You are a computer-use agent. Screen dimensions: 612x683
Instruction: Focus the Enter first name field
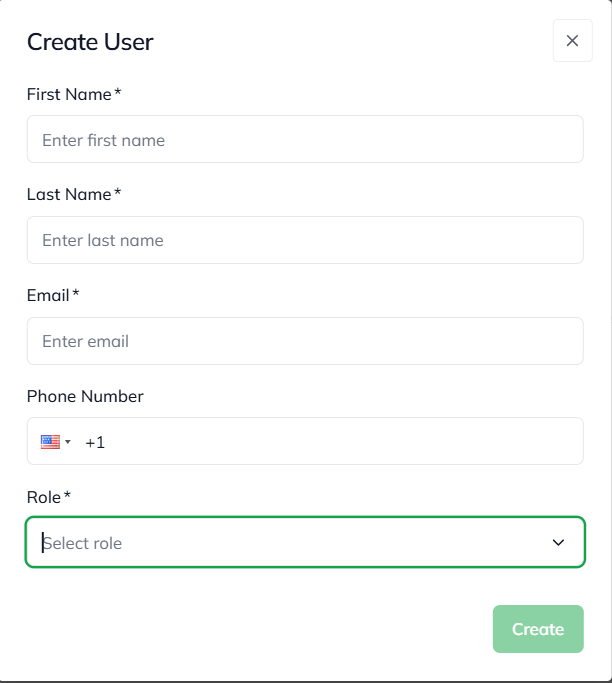click(304, 140)
